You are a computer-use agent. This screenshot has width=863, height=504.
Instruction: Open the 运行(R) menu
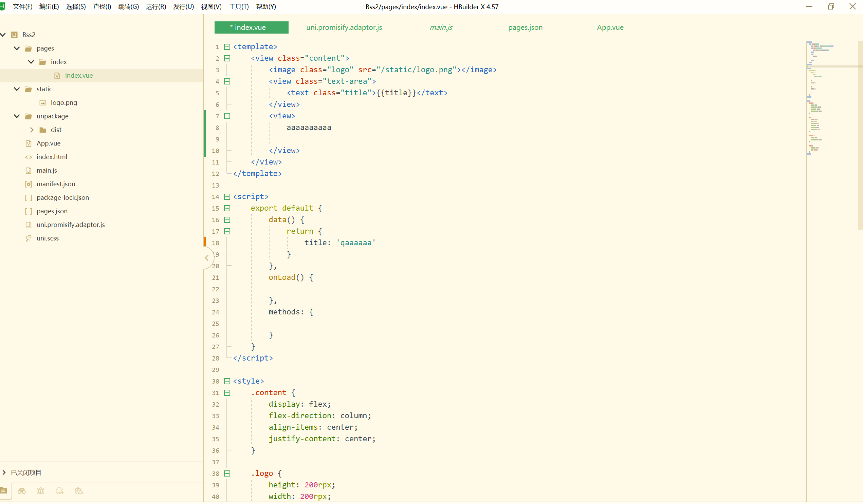(x=156, y=6)
